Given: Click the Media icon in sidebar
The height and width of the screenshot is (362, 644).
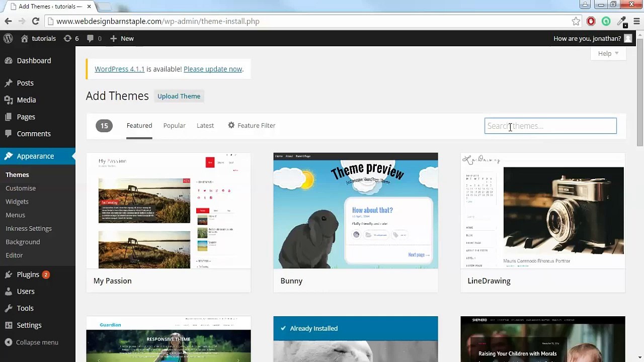Looking at the screenshot, I should 9,100.
